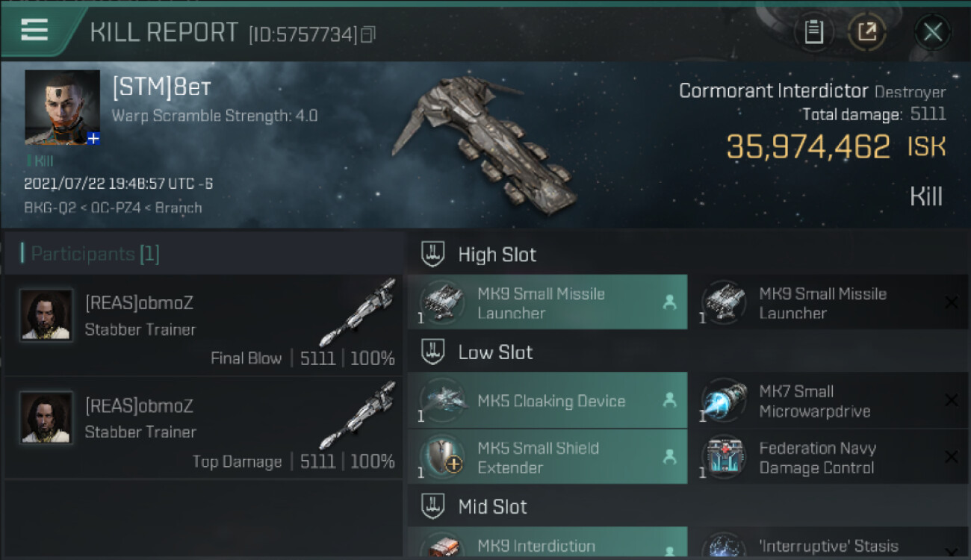
Task: Click the share/export kill report icon
Action: pos(867,32)
